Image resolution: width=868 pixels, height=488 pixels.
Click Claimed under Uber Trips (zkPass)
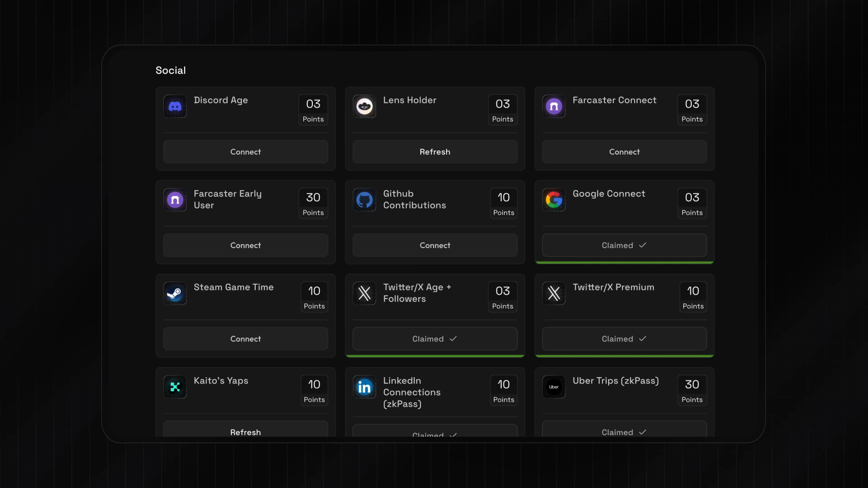(624, 429)
